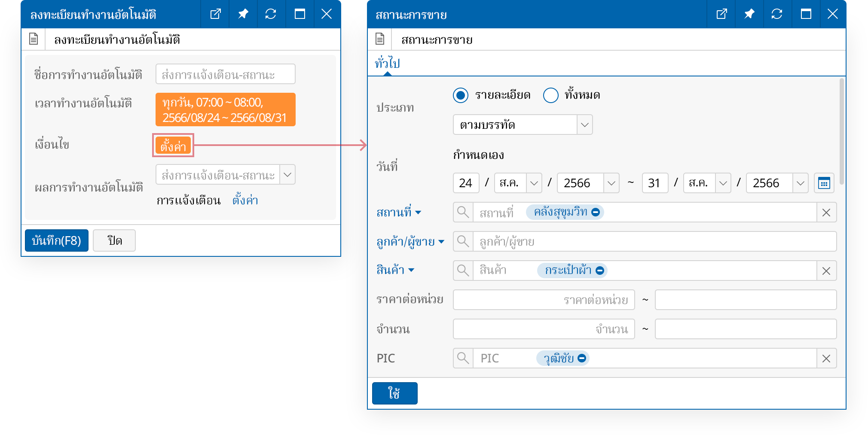Remove the คลังสุขุมวิท tag
The width and height of the screenshot is (868, 435).
596,212
